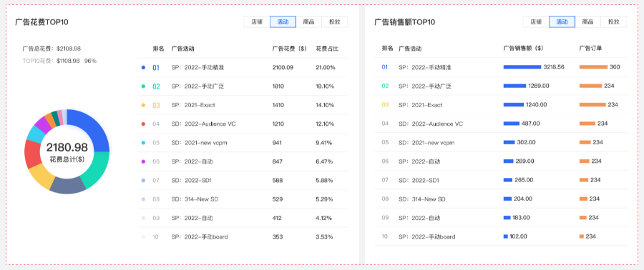
Task: Click the 1810 spend value
Action: (x=278, y=86)
